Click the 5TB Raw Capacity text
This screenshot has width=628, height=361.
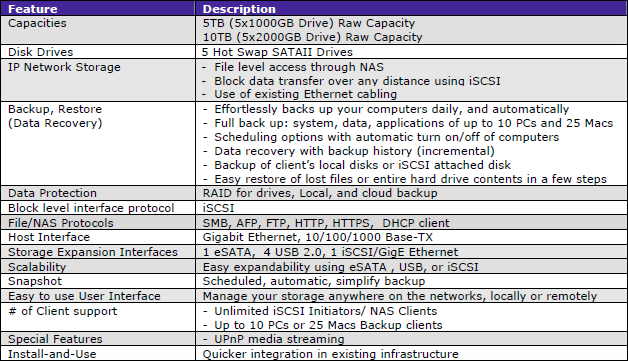pos(309,23)
